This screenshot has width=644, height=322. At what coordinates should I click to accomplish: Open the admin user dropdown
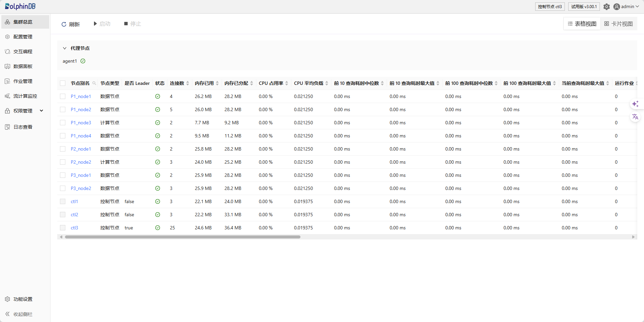coord(626,7)
